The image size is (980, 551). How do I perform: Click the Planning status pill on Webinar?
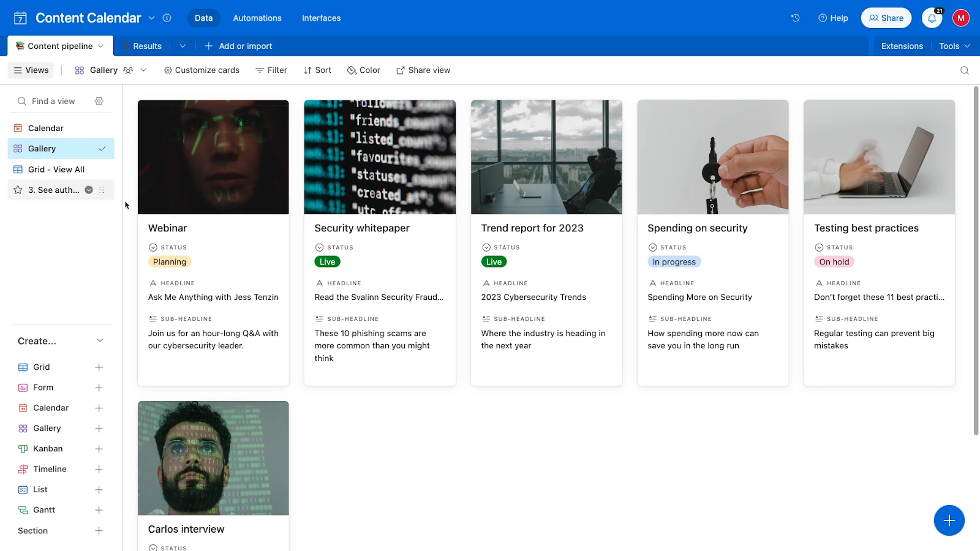click(x=170, y=262)
